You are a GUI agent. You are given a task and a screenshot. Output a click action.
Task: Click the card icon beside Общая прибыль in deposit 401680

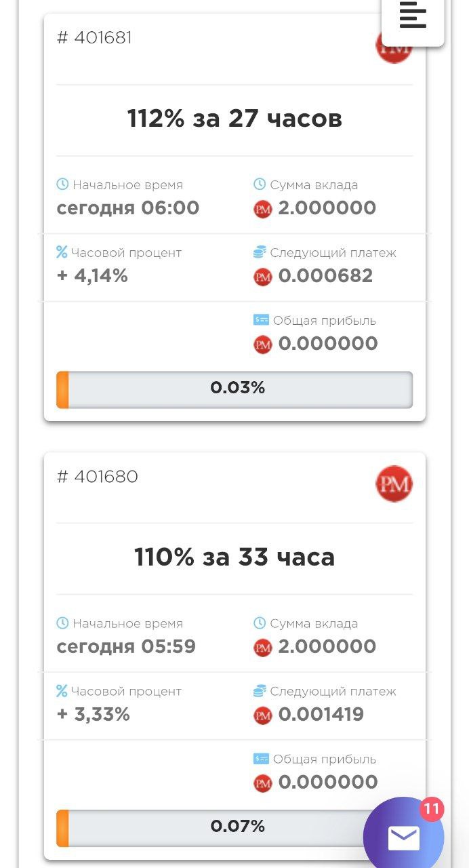261,759
